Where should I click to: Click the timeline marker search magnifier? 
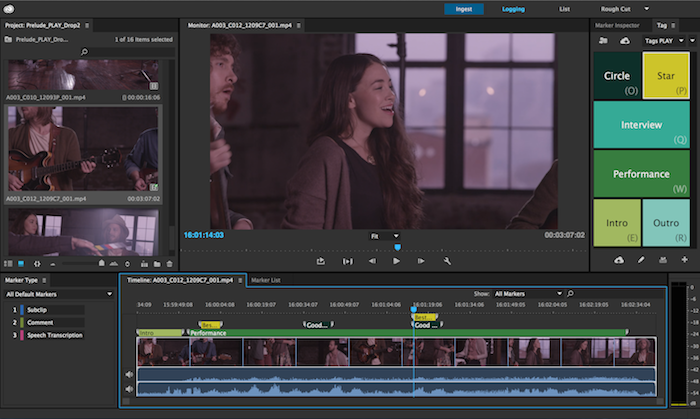[570, 294]
